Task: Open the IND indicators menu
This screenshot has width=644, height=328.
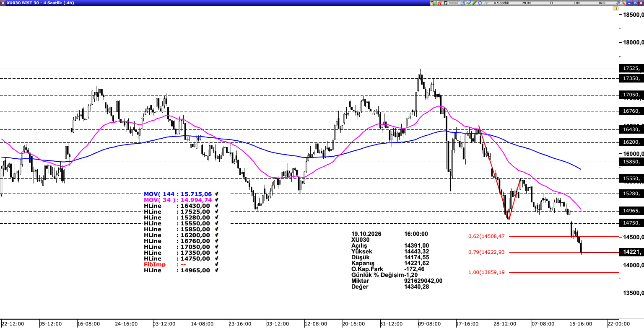Action: [x=602, y=3]
